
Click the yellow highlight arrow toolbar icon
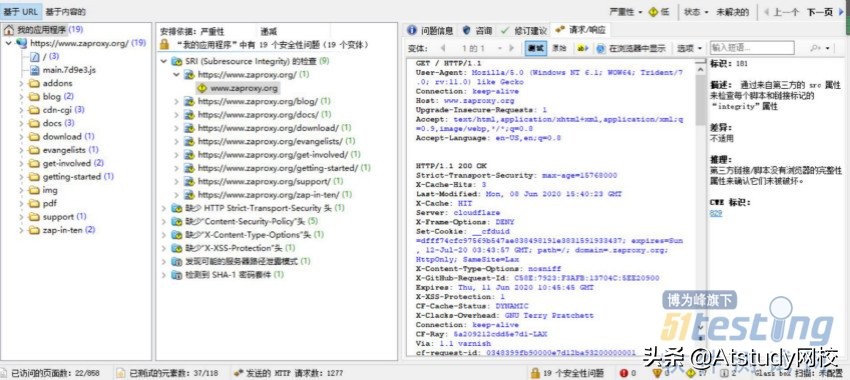tap(583, 48)
